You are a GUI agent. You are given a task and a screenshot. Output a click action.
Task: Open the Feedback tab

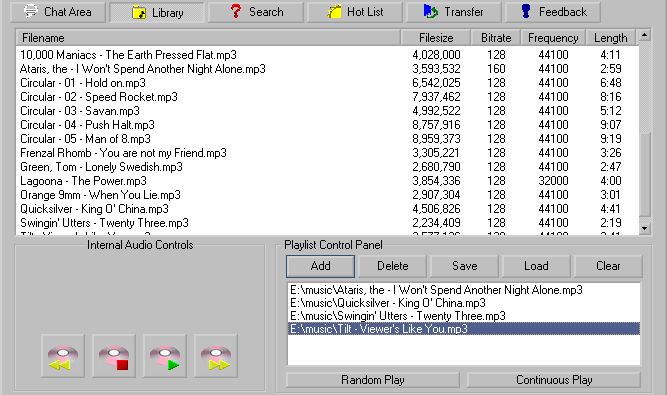pyautogui.click(x=553, y=12)
